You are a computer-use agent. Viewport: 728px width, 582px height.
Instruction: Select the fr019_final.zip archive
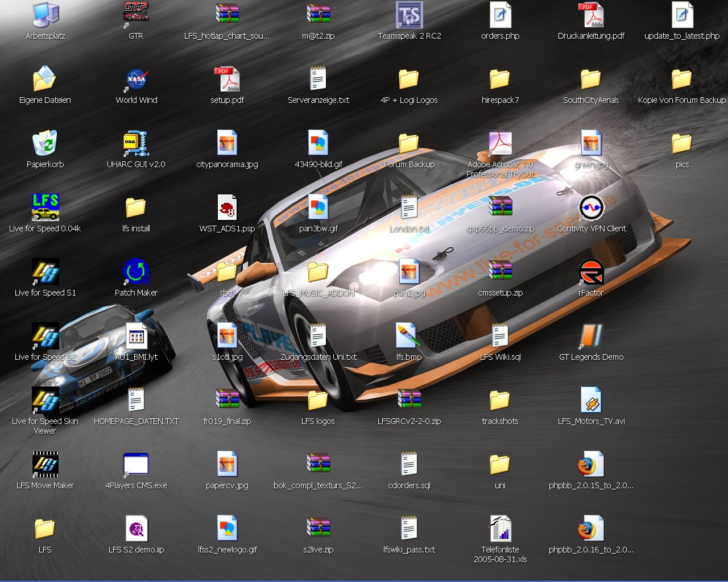click(x=227, y=401)
